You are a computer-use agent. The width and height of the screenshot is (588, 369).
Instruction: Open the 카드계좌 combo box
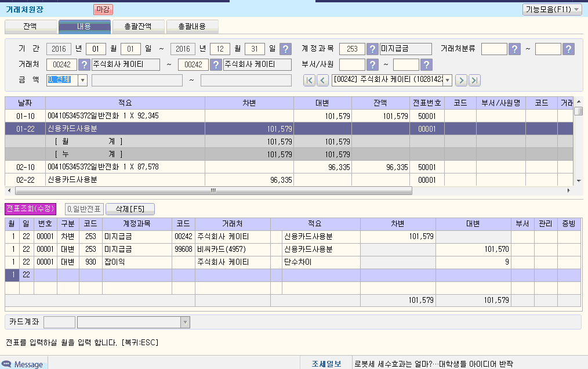point(185,322)
